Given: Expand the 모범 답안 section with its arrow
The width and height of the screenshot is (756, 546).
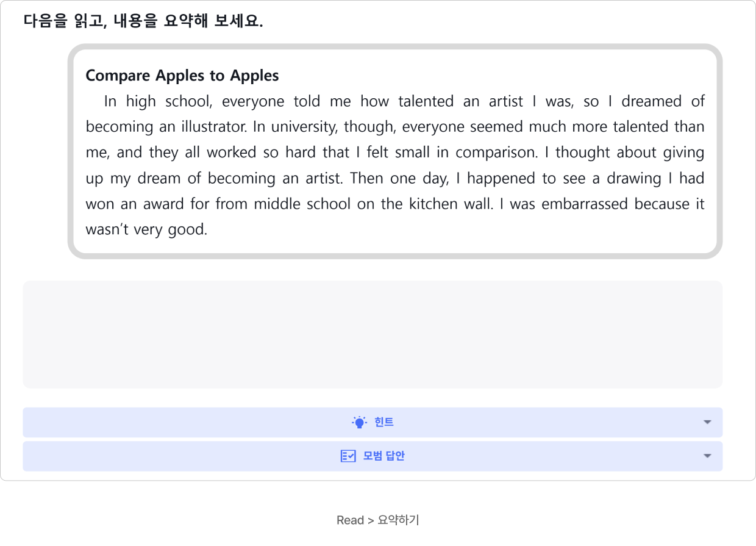Looking at the screenshot, I should pos(707,456).
